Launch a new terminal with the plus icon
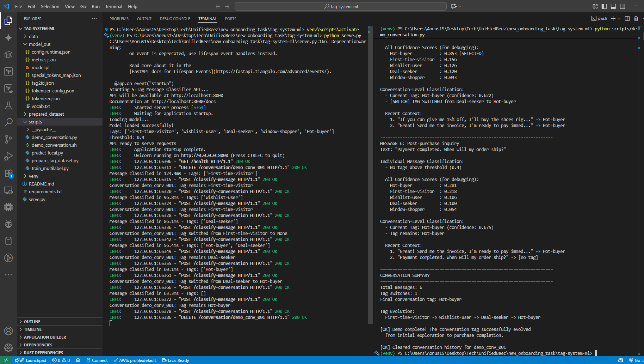 point(613,18)
